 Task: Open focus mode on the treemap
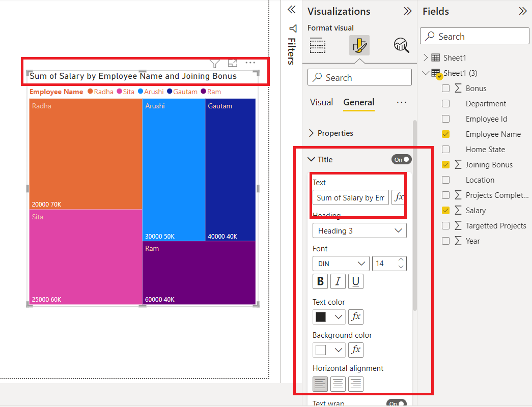pyautogui.click(x=233, y=63)
